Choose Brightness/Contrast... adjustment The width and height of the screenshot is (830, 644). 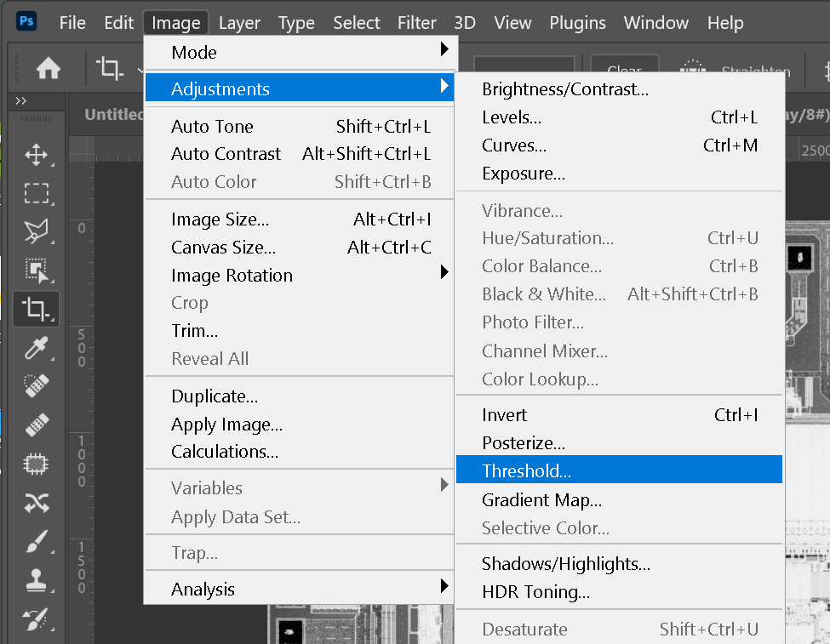click(619, 88)
